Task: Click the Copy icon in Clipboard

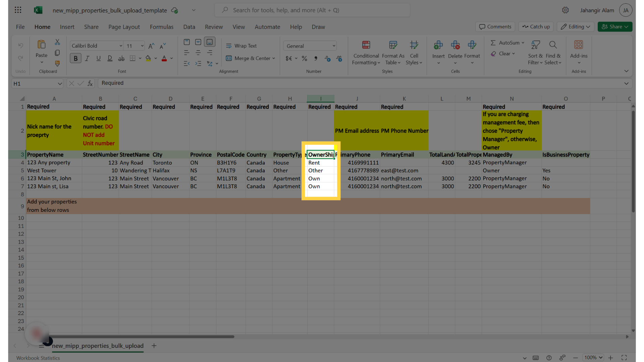Action: pos(57,53)
